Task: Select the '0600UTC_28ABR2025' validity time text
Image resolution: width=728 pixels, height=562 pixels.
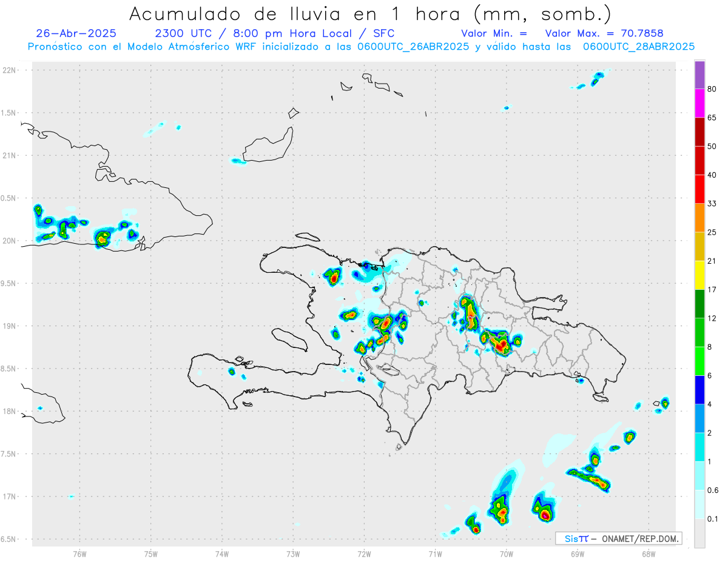Action: [638, 47]
